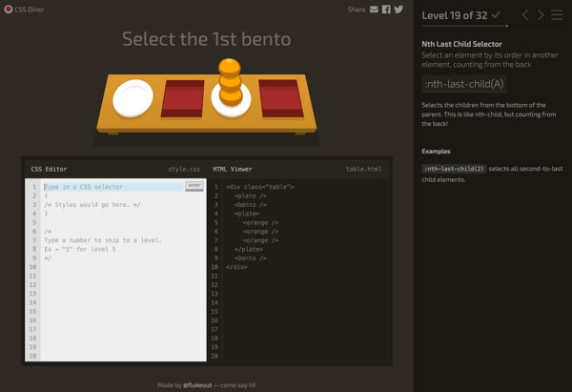This screenshot has height=392, width=572.
Task: Click the 'HTML Viewer' panel title
Action: click(x=233, y=170)
